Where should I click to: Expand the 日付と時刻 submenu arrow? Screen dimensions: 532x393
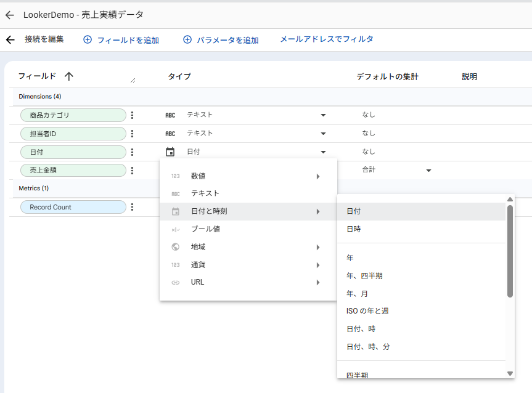coord(318,211)
